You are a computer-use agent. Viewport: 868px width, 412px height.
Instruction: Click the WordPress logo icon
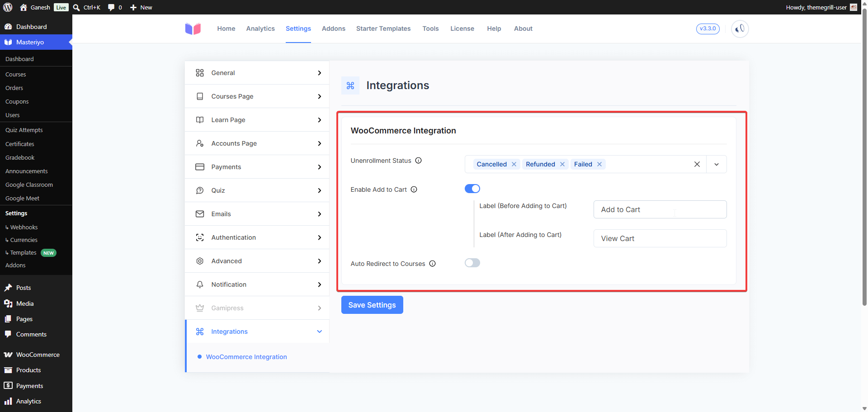pyautogui.click(x=8, y=7)
